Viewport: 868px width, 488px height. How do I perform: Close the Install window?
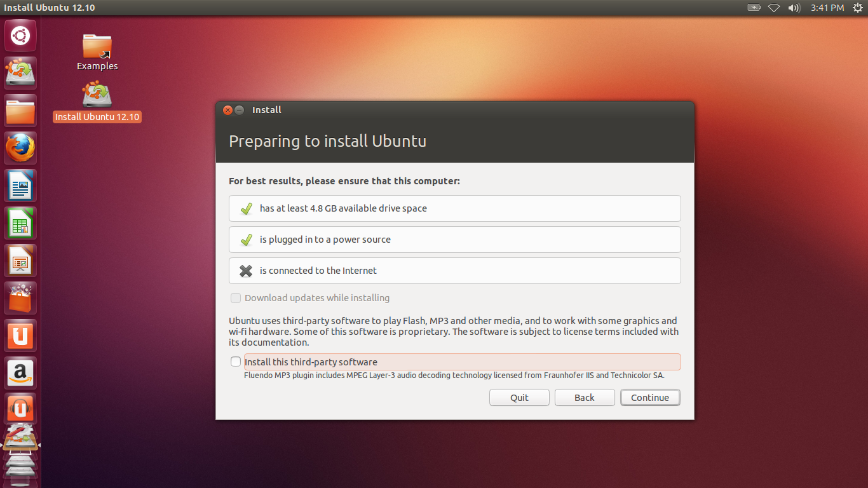coord(227,110)
